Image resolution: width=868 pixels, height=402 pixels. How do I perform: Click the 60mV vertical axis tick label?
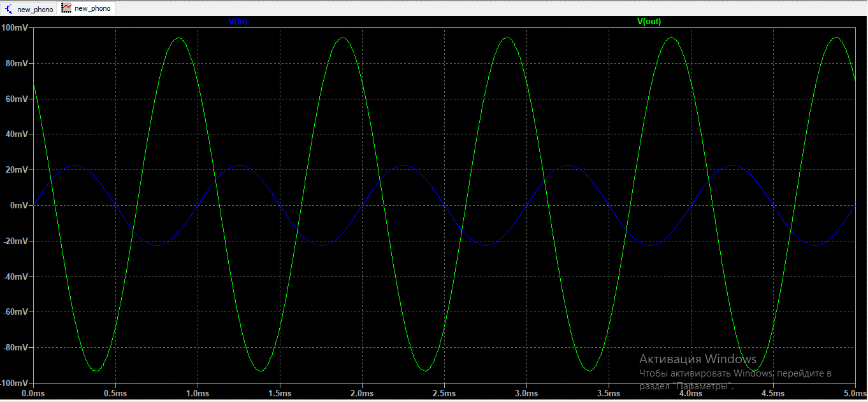pos(17,99)
